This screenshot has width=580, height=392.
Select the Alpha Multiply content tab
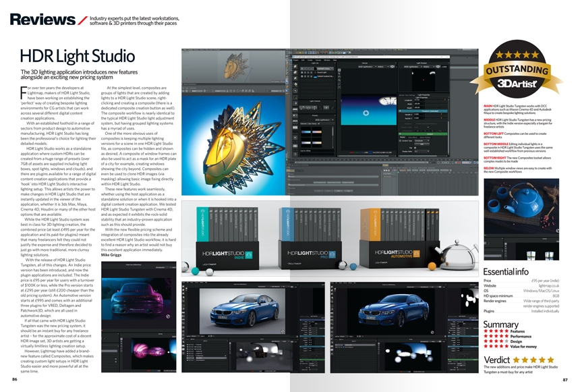[x=426, y=138]
